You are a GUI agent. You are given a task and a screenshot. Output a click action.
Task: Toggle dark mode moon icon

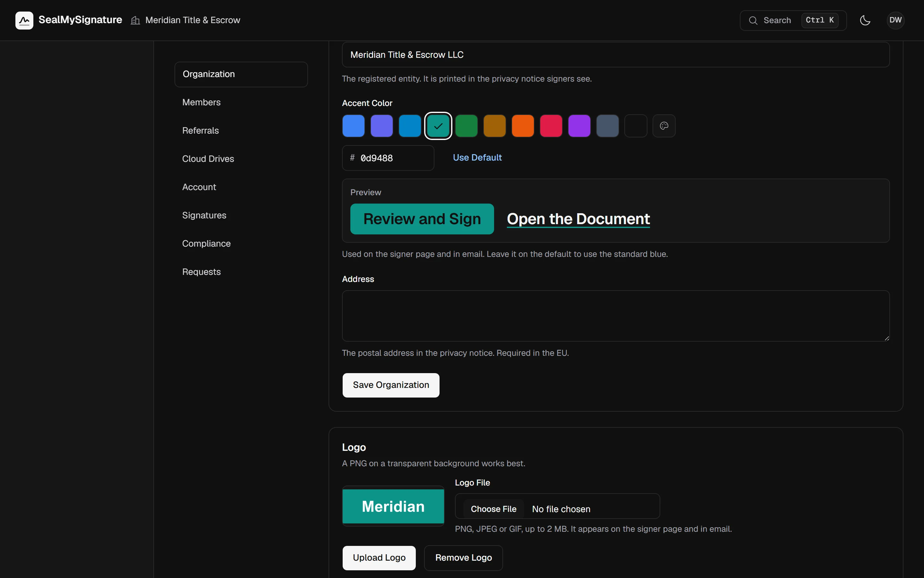865,20
